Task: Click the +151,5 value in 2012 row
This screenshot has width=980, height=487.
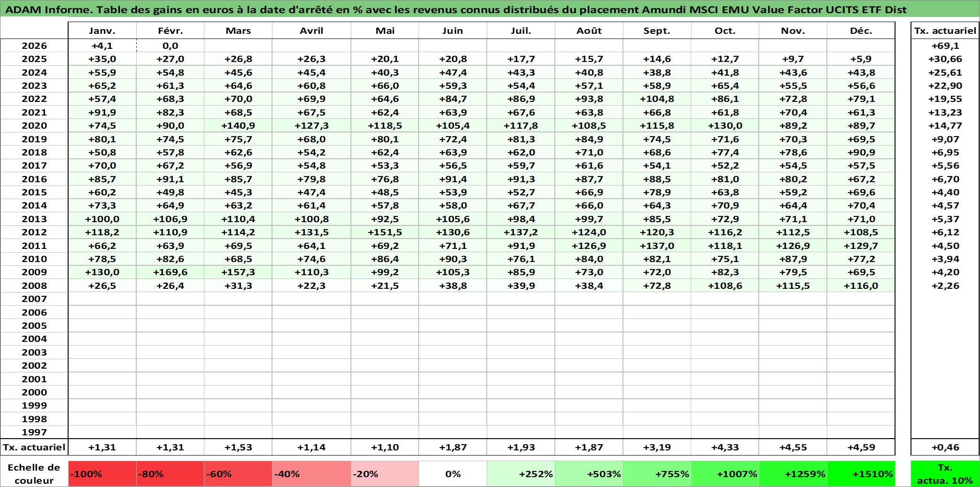Action: [385, 232]
